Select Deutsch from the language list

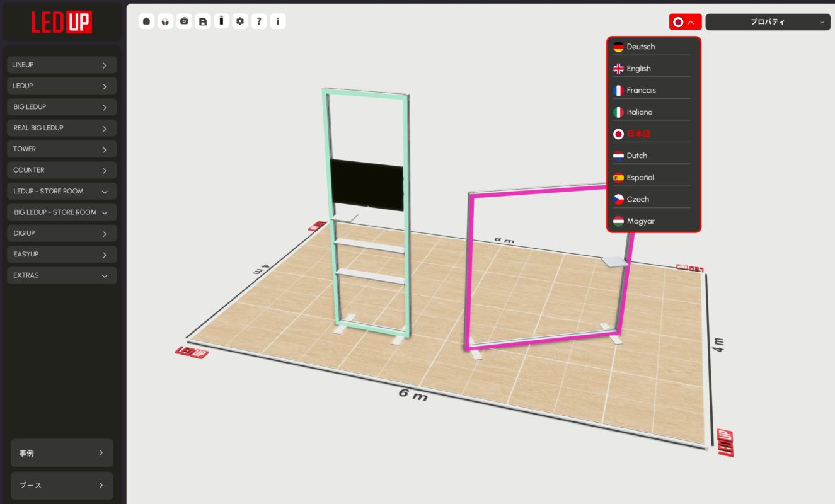click(640, 47)
